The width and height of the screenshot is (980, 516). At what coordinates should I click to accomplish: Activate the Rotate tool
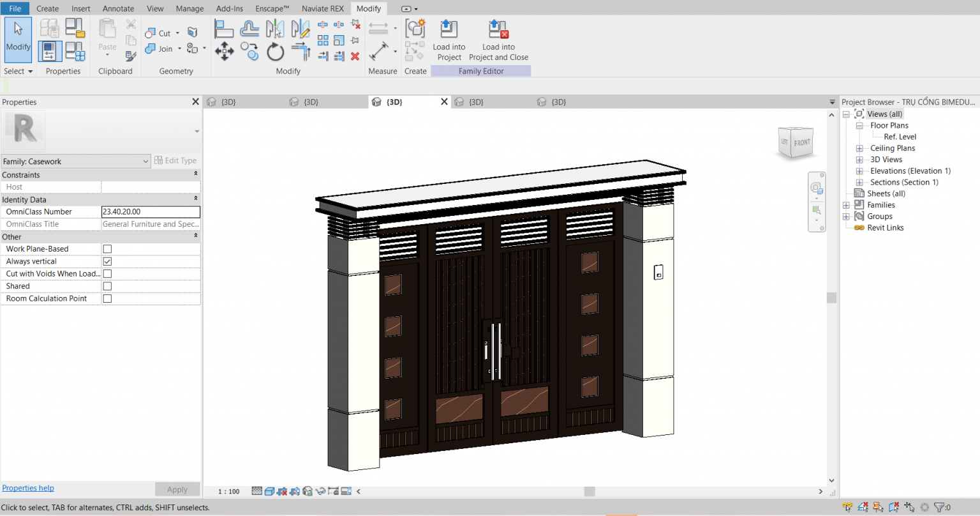tap(275, 51)
